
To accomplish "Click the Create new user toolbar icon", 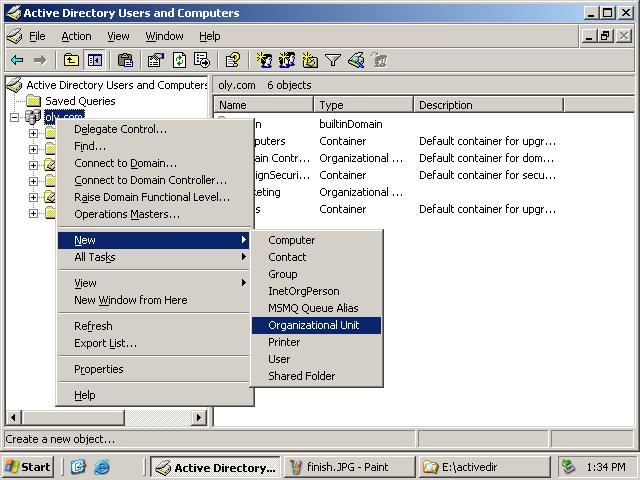I will tap(264, 60).
